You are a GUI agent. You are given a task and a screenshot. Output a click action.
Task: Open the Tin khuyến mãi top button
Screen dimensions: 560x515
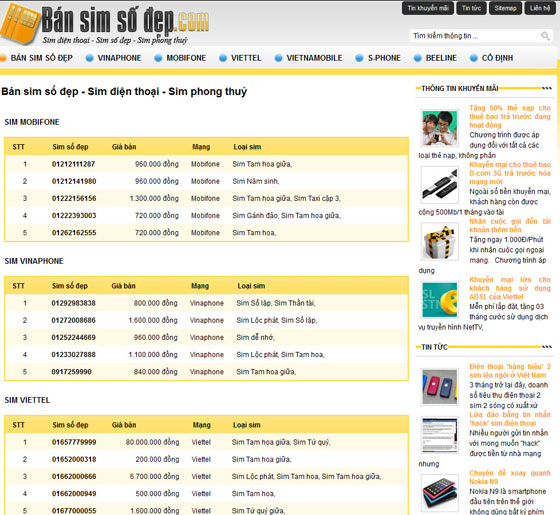(428, 8)
